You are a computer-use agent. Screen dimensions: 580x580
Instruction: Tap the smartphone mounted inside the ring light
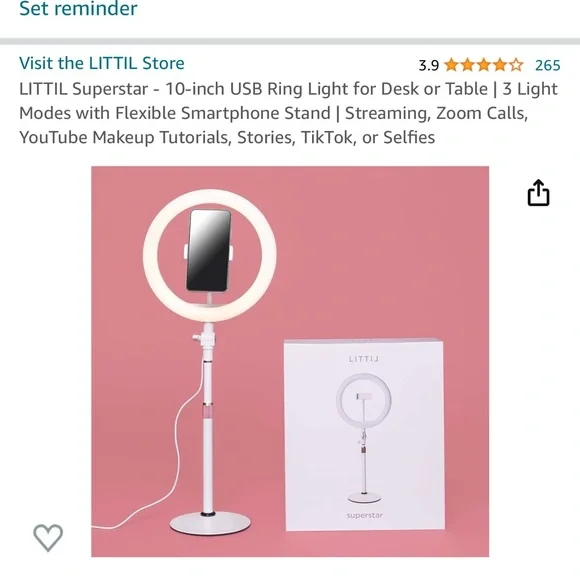[x=209, y=250]
